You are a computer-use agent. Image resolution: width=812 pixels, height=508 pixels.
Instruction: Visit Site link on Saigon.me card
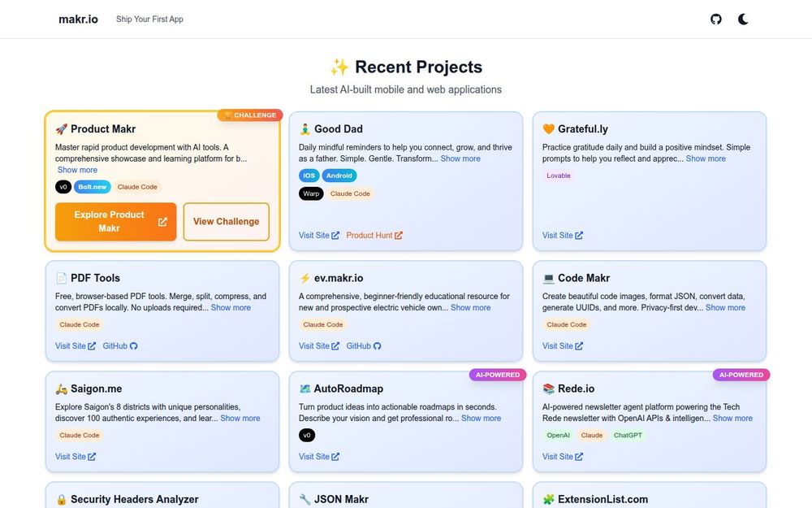click(x=76, y=457)
